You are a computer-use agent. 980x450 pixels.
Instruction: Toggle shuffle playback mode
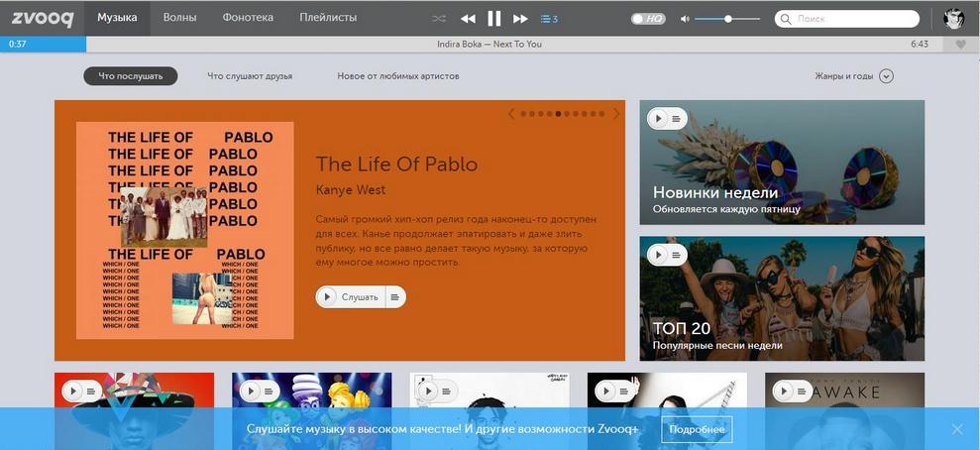pyautogui.click(x=439, y=19)
